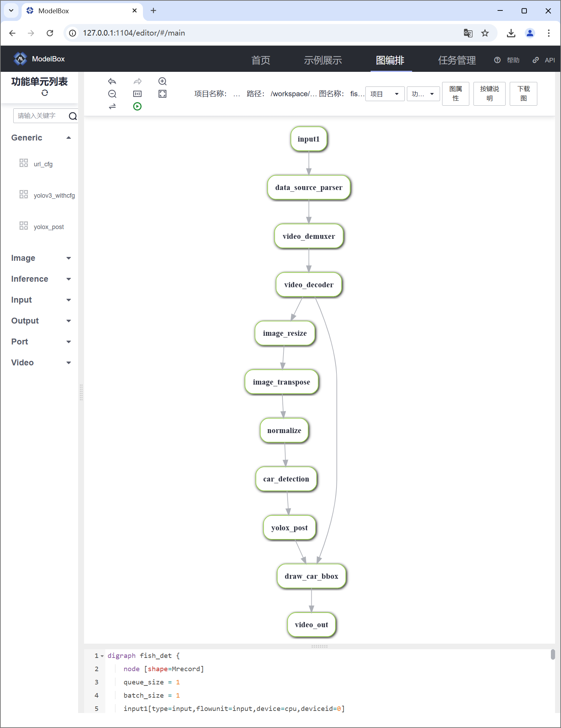Go to 示例展示 tab
The image size is (561, 728).
coord(323,60)
